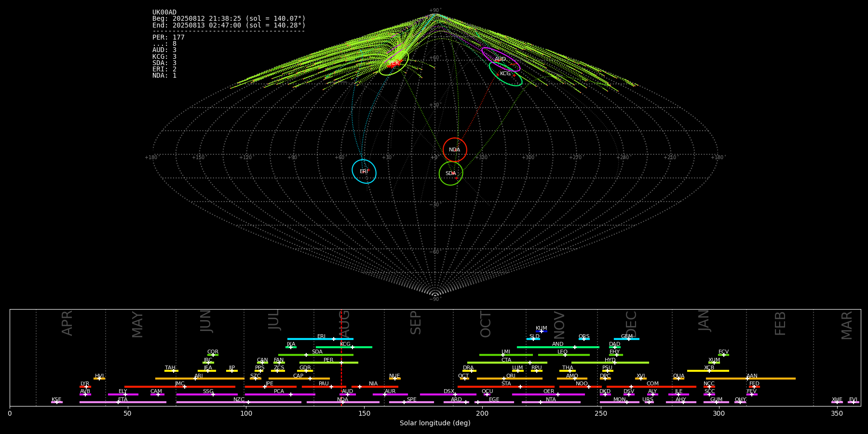Click the PCA shower bar in timeline
Screen dimensions: 868x434
[280, 394]
